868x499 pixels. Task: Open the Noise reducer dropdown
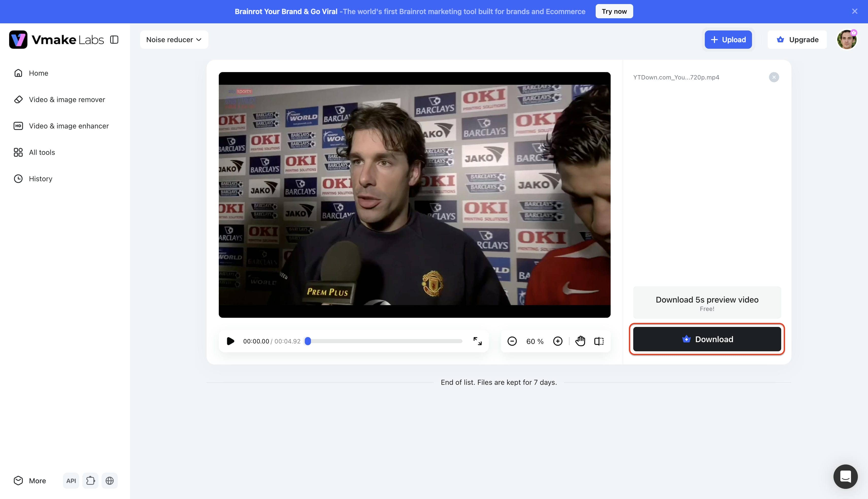tap(174, 39)
